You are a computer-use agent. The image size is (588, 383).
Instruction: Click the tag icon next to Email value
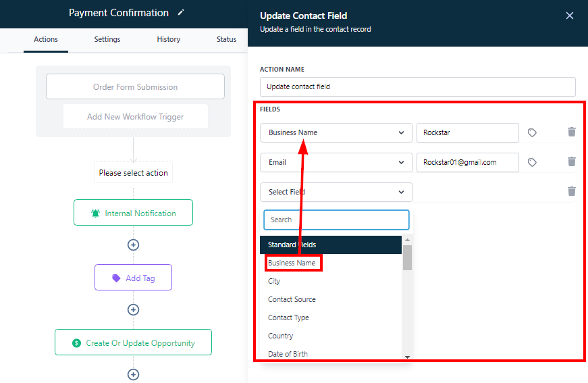pyautogui.click(x=532, y=163)
